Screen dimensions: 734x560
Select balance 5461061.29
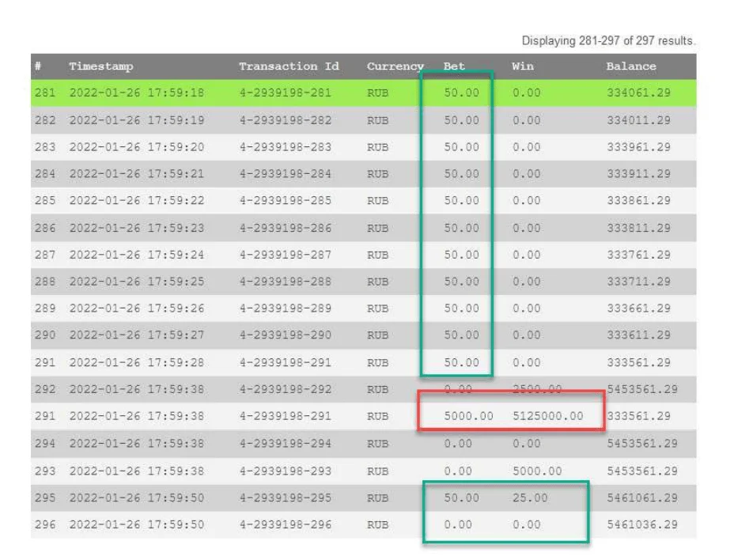[642, 498]
